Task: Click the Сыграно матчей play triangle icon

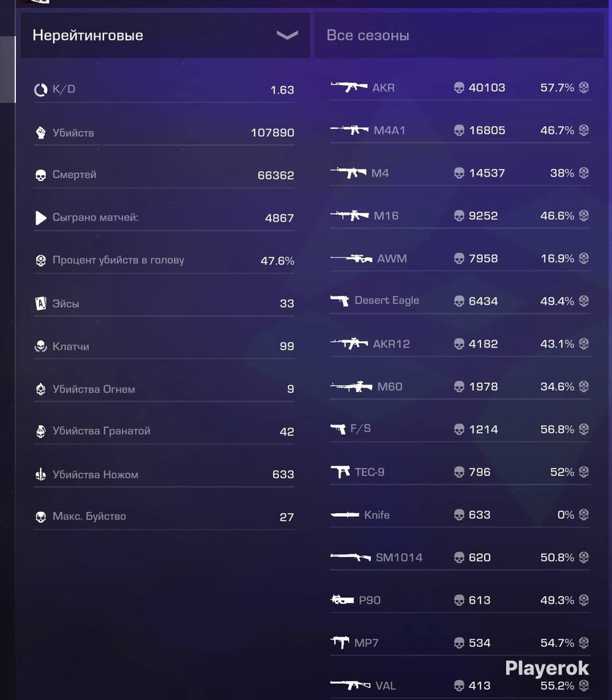Action: pos(40,218)
